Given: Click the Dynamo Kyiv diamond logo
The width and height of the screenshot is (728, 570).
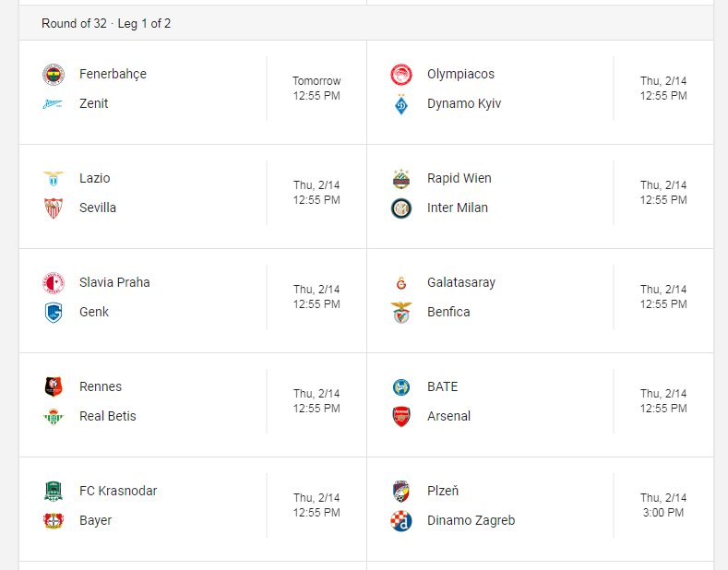Looking at the screenshot, I should point(401,104).
